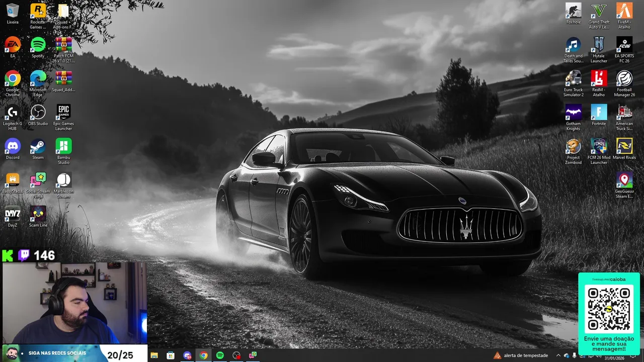Click the 20/25 counter in the stream overlay
Viewport: 644px width, 362px height.
(x=120, y=355)
